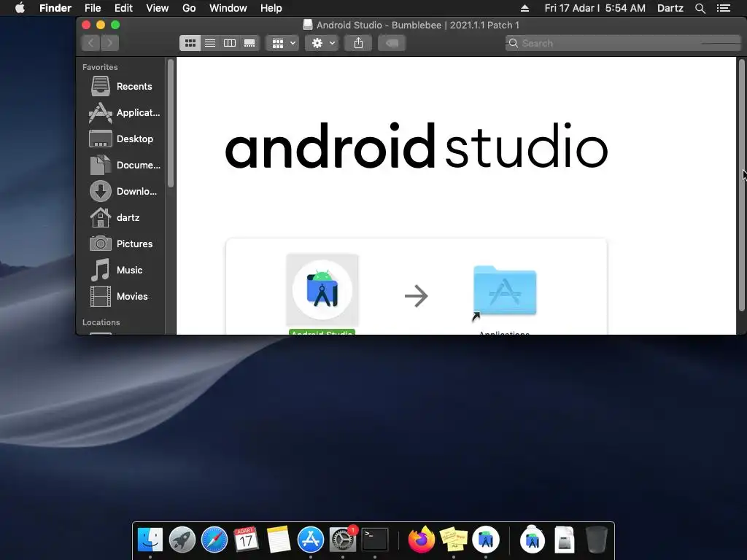The width and height of the screenshot is (747, 560).
Task: Zoom the window with the green button
Action: point(115,25)
